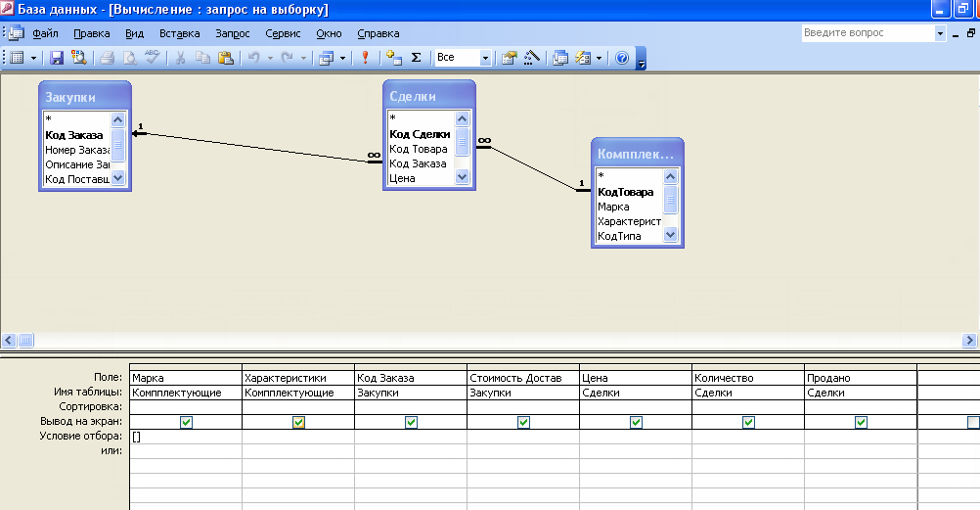Open the Сервис menu

(283, 32)
